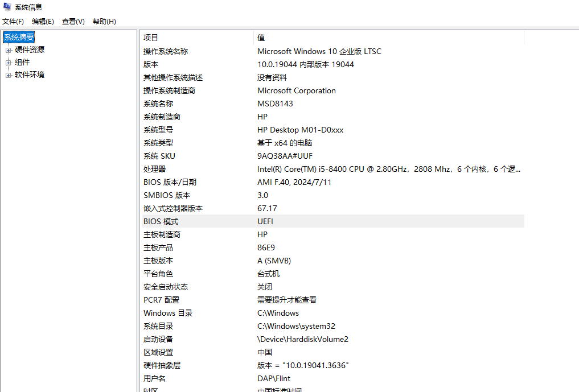Select the 硬件资源 tree item label
579x392 pixels.
click(x=30, y=50)
